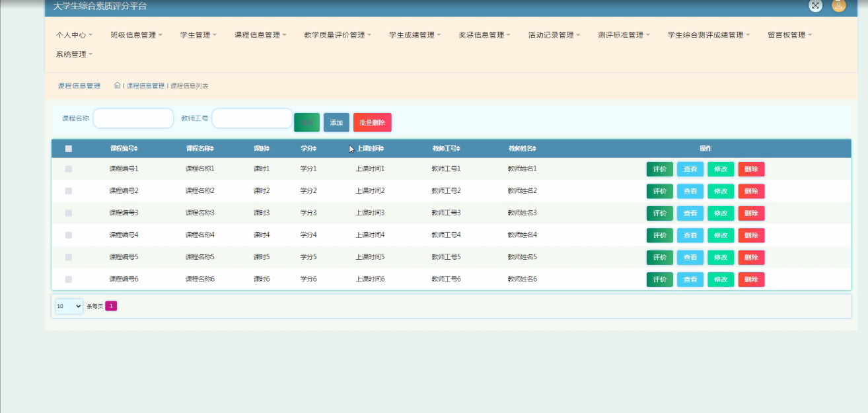View details of 课程名称2 row
The image size is (868, 413).
coord(690,191)
